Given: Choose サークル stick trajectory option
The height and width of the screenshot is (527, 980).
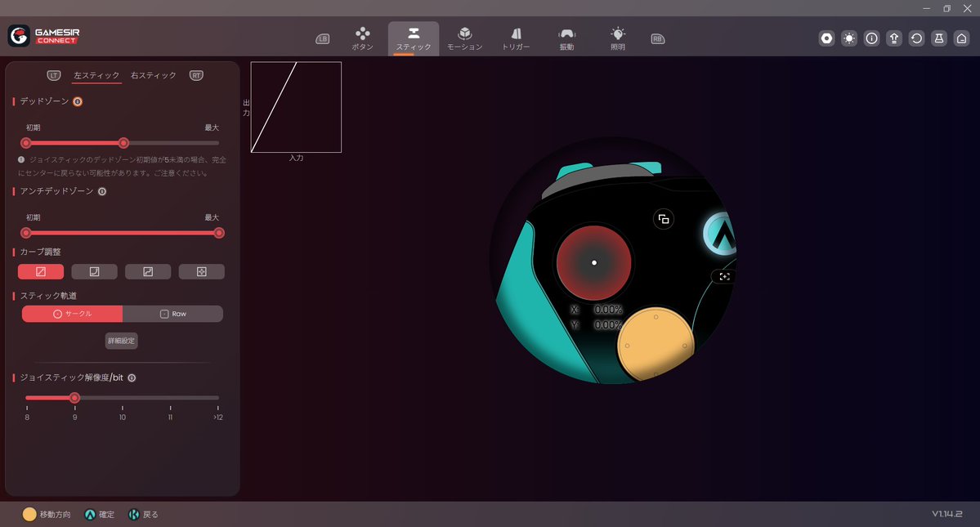Looking at the screenshot, I should (x=73, y=314).
